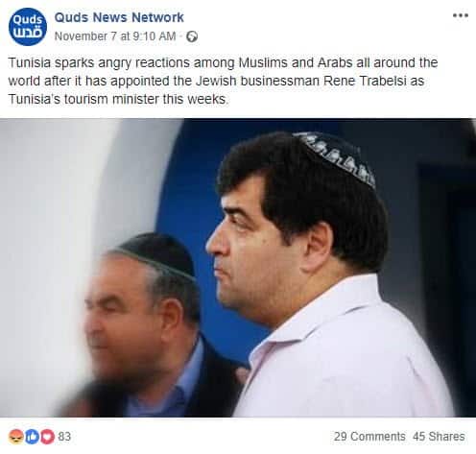
Task: Click the red heart Love reaction icon
Action: (x=47, y=437)
